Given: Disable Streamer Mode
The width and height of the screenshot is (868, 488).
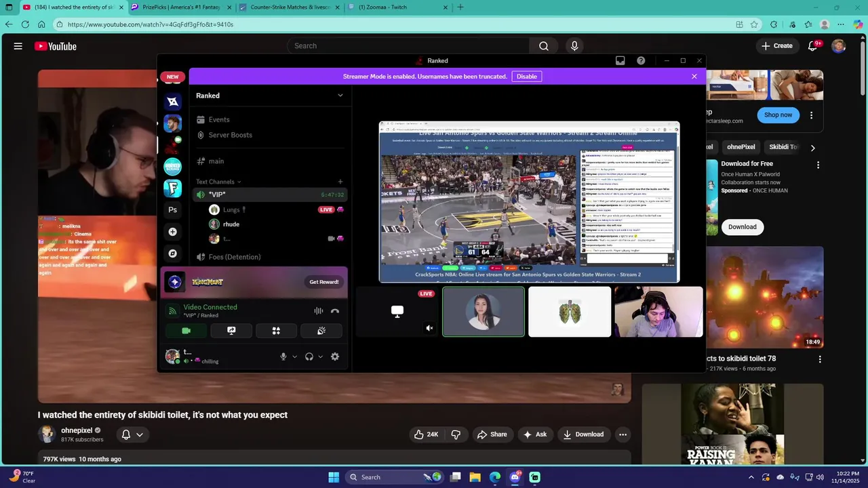Looking at the screenshot, I should [527, 77].
